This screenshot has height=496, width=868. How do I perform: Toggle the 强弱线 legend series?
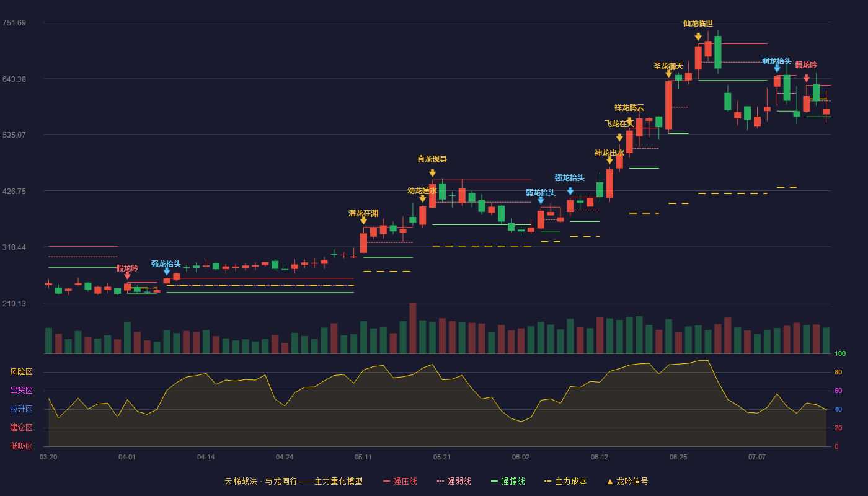pyautogui.click(x=454, y=481)
